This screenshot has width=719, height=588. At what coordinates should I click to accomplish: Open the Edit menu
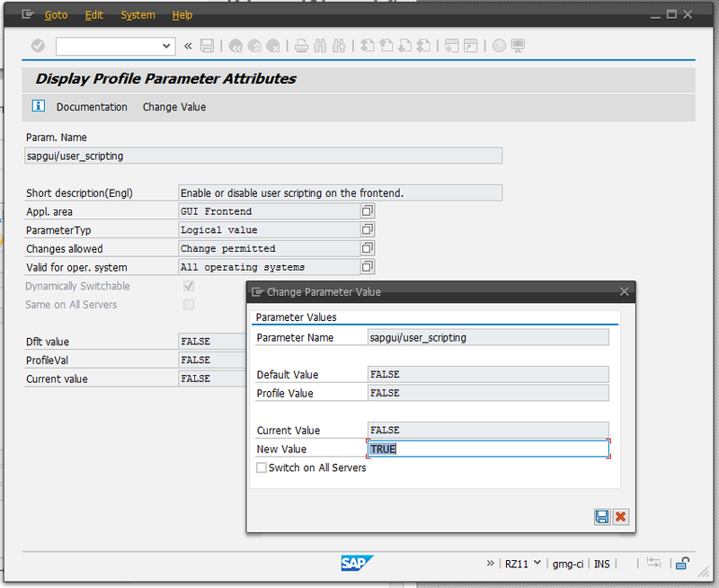(94, 15)
